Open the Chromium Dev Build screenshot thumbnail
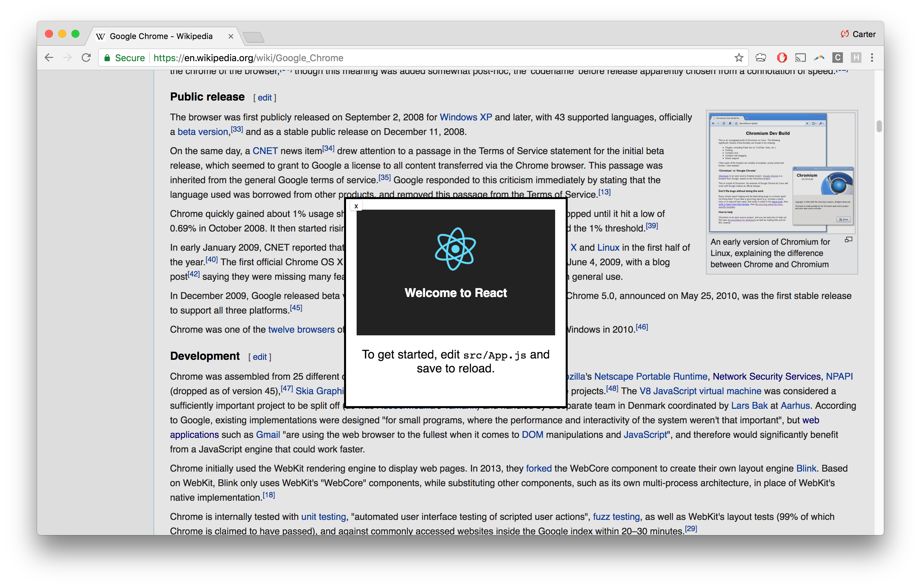 pos(781,172)
